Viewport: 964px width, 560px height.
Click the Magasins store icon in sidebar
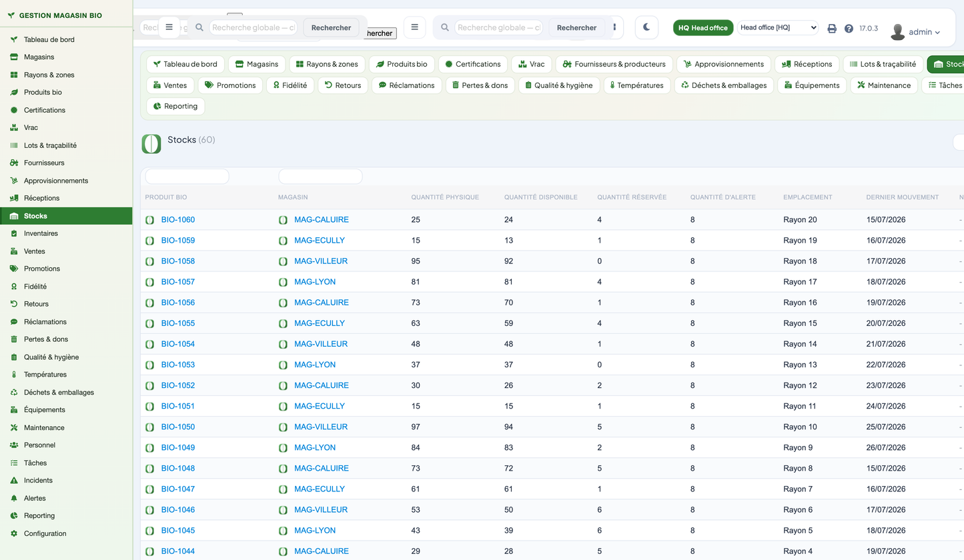point(14,57)
